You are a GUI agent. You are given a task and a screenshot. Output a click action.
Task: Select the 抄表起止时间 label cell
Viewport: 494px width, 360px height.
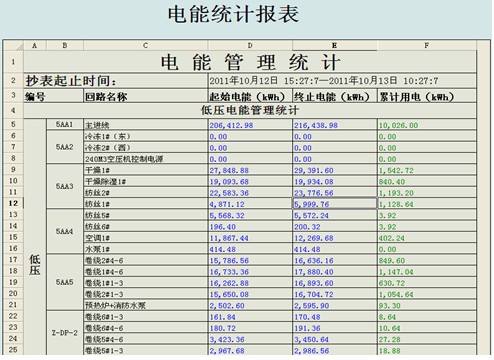(116, 81)
